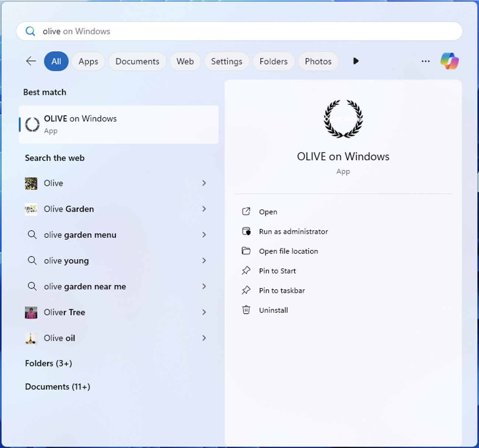Click the Uninstall trash icon
The height and width of the screenshot is (448, 479).
(x=246, y=310)
